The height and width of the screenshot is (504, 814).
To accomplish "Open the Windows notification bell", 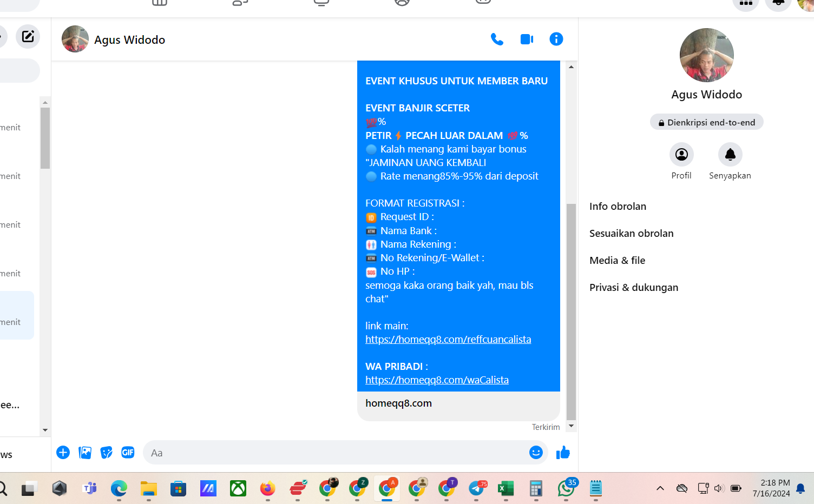I will (801, 489).
